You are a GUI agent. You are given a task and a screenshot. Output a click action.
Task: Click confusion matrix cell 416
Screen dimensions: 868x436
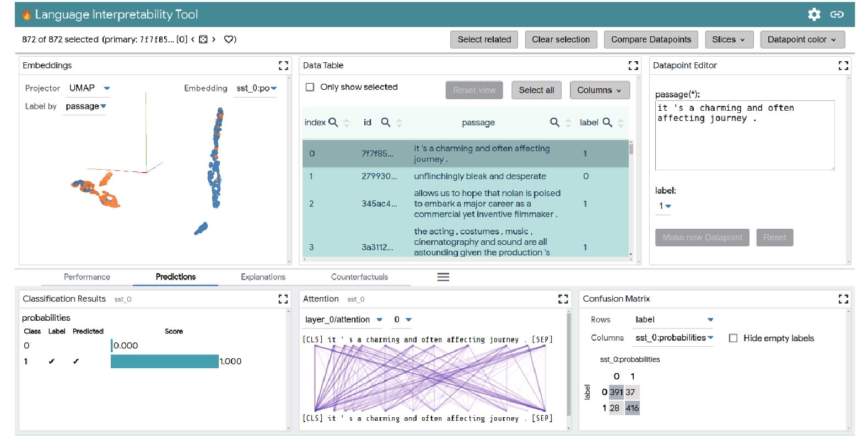(632, 408)
